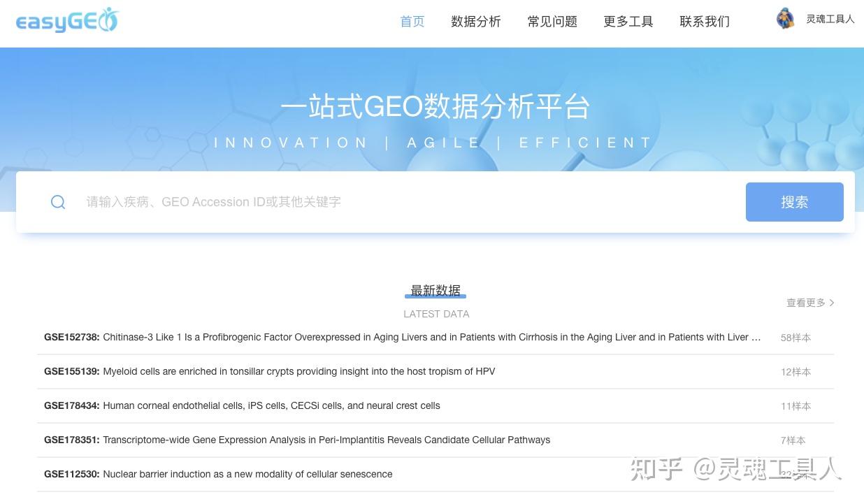The height and width of the screenshot is (504, 864).
Task: Open the 更多工具 menu
Action: [628, 22]
